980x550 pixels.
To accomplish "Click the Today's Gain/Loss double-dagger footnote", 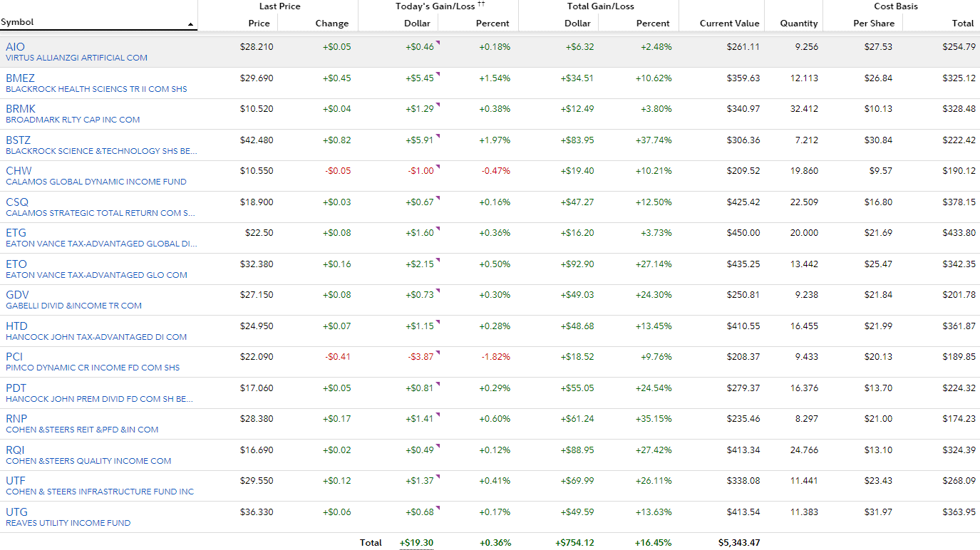I will click(481, 4).
